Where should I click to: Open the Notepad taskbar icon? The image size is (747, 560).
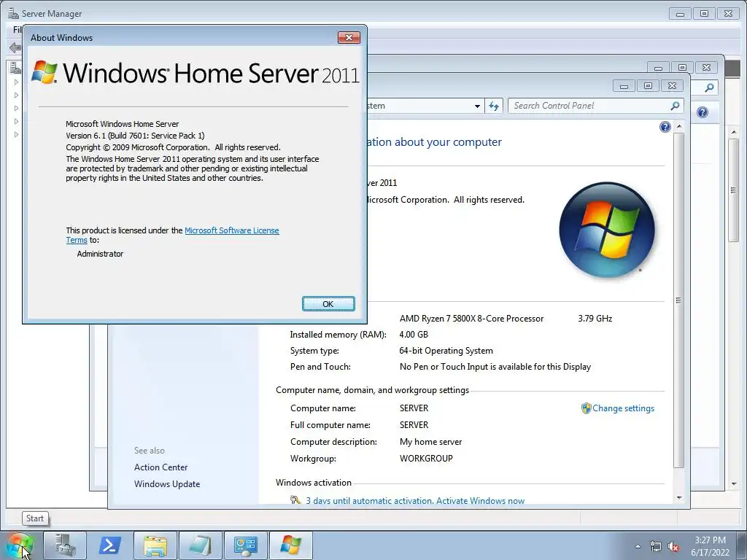click(201, 545)
